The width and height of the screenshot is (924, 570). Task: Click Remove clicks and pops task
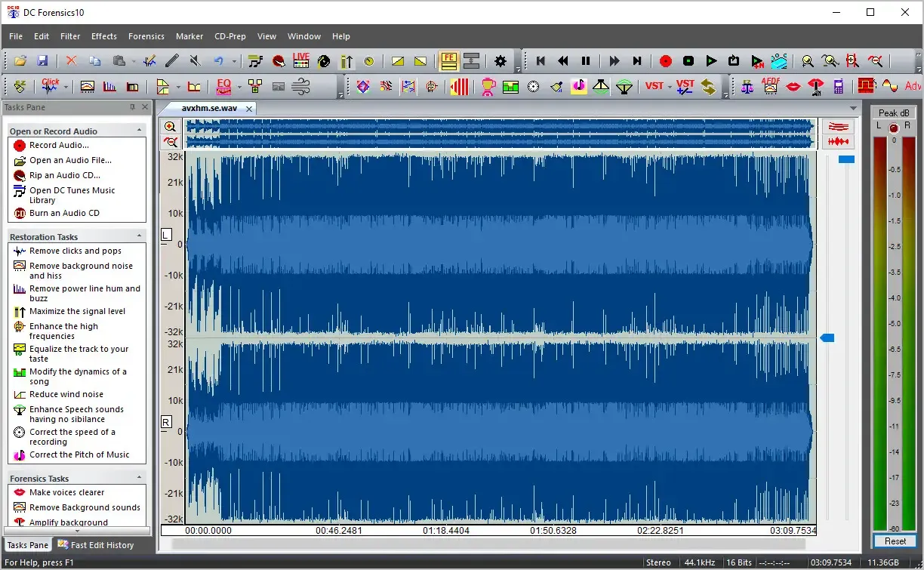(x=75, y=251)
